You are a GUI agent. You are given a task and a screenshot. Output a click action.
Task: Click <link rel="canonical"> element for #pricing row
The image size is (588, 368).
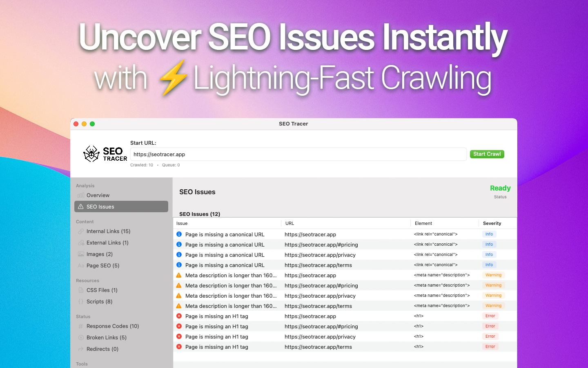click(436, 245)
